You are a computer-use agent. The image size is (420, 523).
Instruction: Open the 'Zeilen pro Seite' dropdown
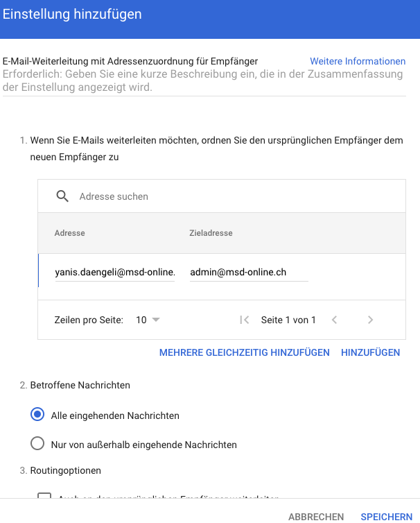point(148,320)
